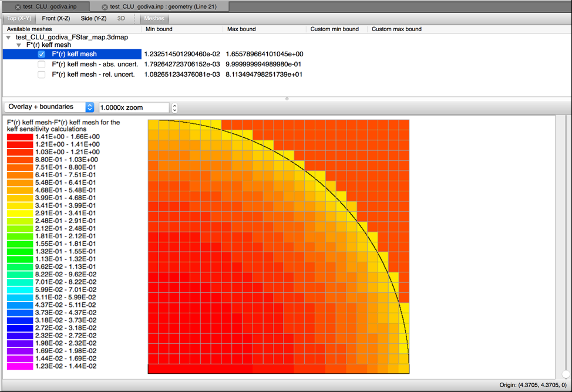Viewport: 572px width, 392px height.
Task: Click the magenta 1.23E-02 legend swatch
Action: click(20, 367)
